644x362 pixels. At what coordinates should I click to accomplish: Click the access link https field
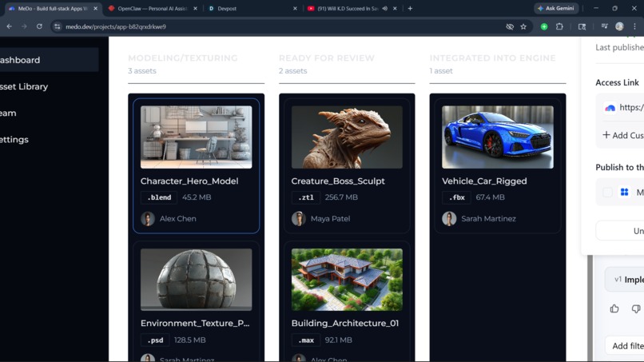coord(623,108)
